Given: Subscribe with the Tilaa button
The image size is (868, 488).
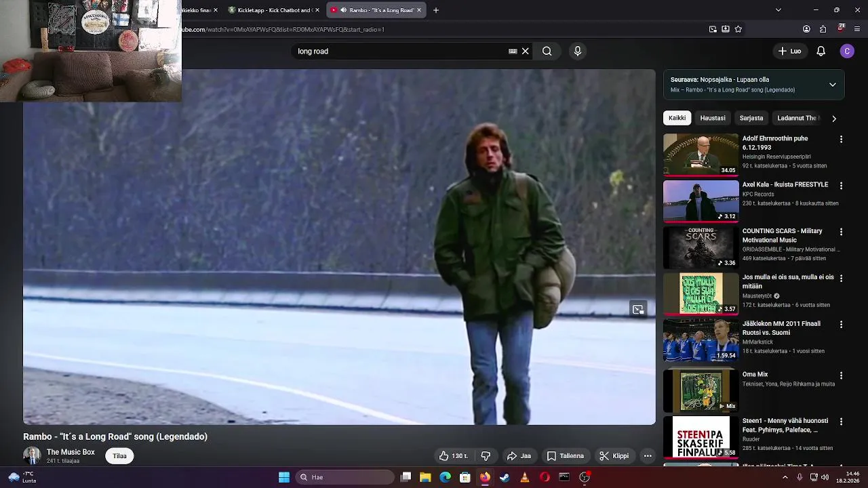Looking at the screenshot, I should (119, 456).
